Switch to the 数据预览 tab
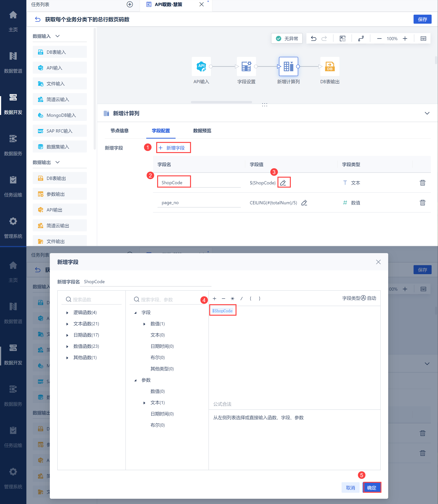 pos(202,131)
